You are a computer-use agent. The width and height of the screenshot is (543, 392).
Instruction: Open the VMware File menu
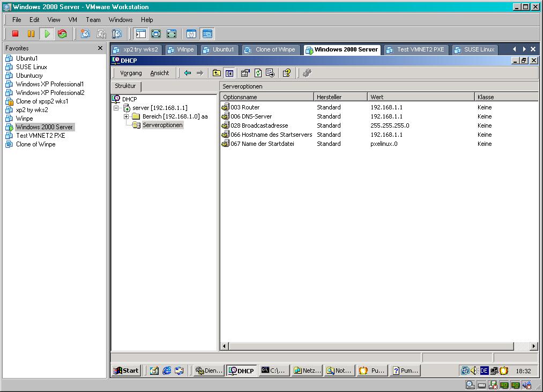coord(17,20)
